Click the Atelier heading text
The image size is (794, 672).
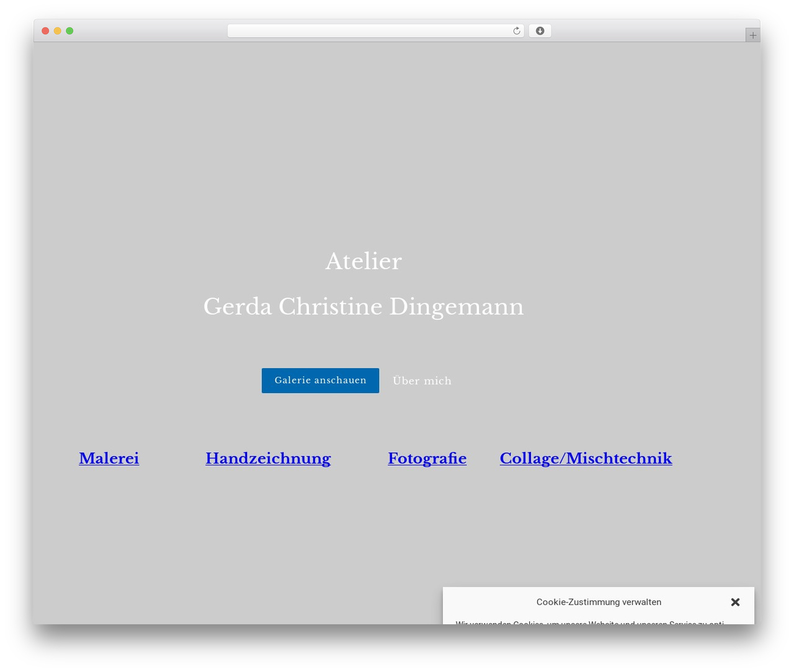click(x=364, y=261)
